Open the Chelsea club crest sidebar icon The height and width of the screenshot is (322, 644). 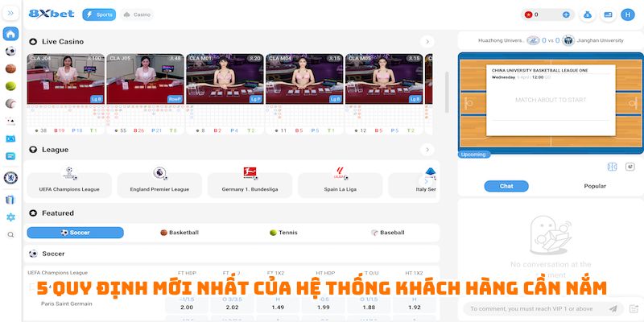[x=10, y=178]
